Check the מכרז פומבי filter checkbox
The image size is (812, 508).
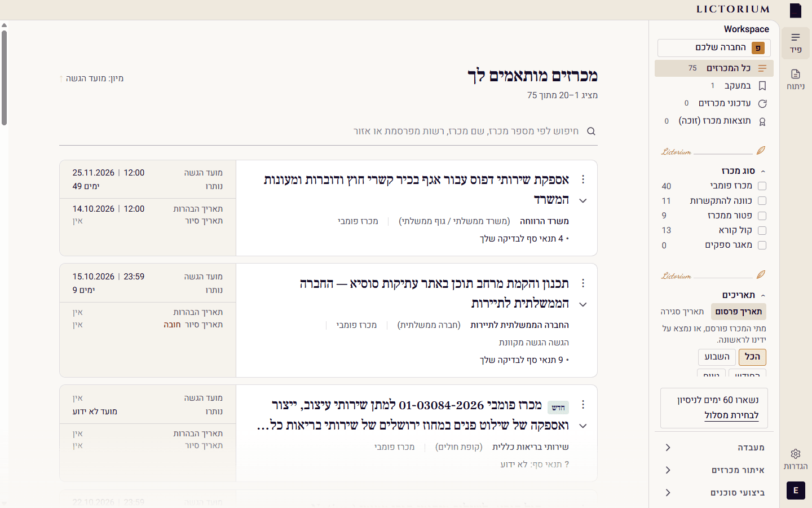(x=762, y=186)
